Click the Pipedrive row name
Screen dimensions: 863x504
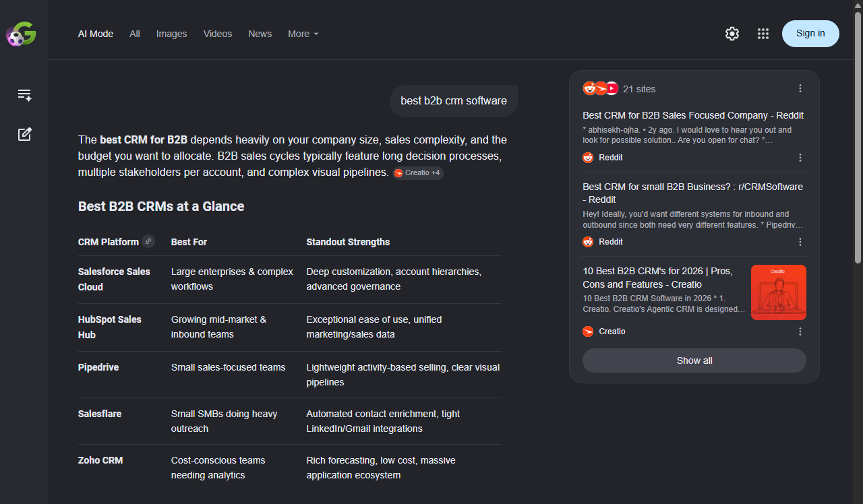pos(98,367)
